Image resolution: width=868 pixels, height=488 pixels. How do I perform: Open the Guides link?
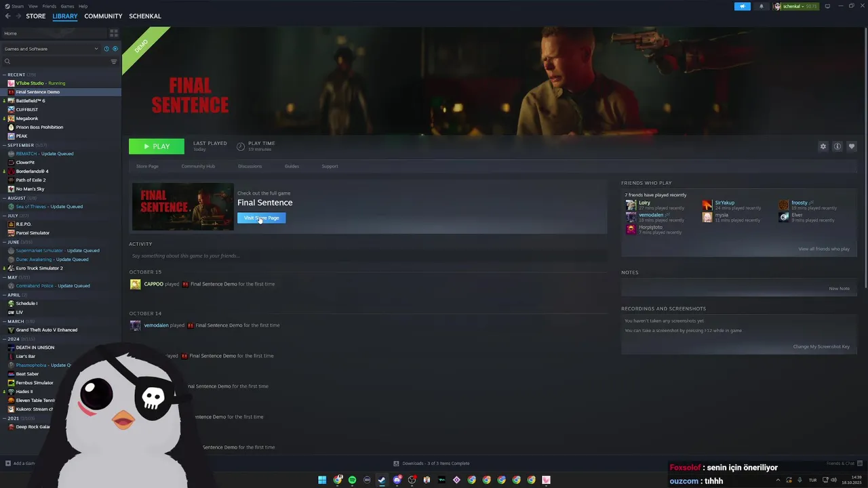(x=292, y=166)
